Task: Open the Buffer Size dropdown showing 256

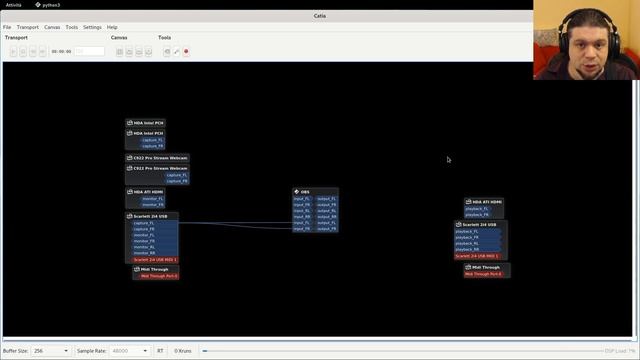Action: pos(51,351)
